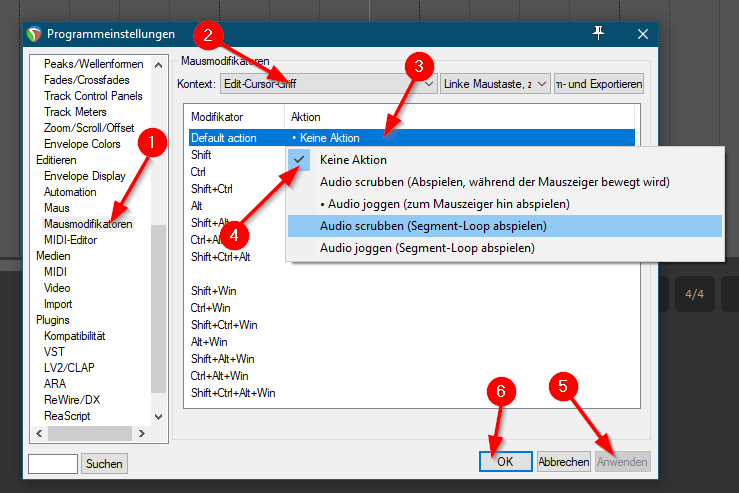This screenshot has height=493, width=739.
Task: Click the OK button
Action: [506, 461]
